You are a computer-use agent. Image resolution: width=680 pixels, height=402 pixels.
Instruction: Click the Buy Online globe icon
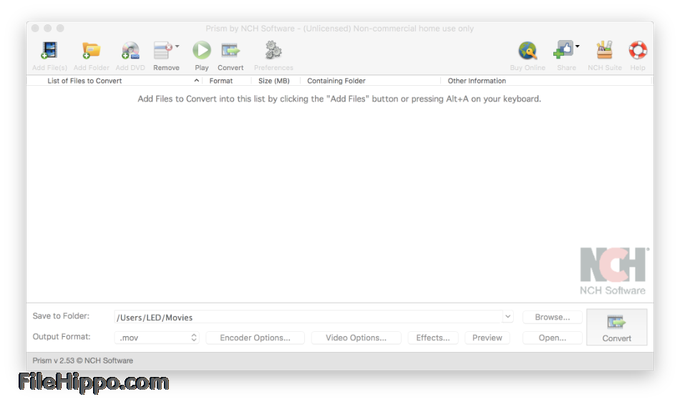tap(528, 51)
